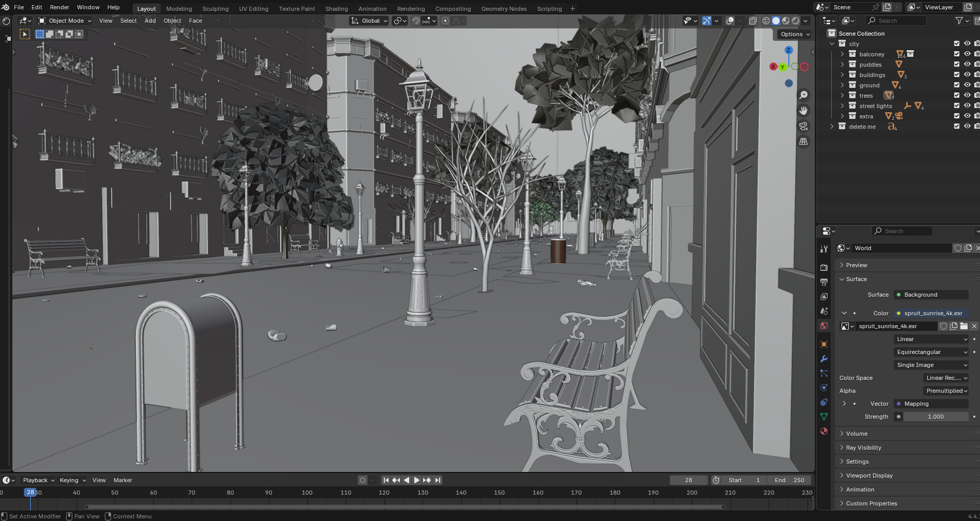Image resolution: width=980 pixels, height=521 pixels.
Task: Expand the street lights collection
Action: 842,106
